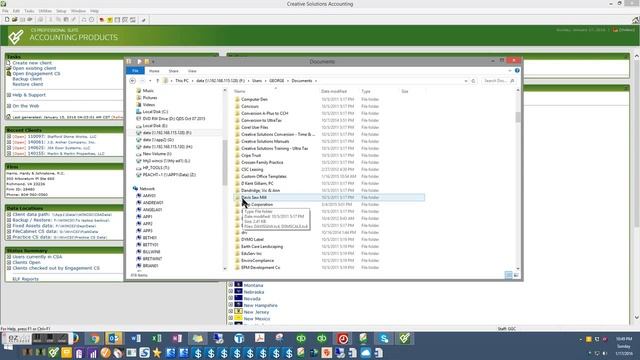Click the Restore client link

[x=28, y=84]
